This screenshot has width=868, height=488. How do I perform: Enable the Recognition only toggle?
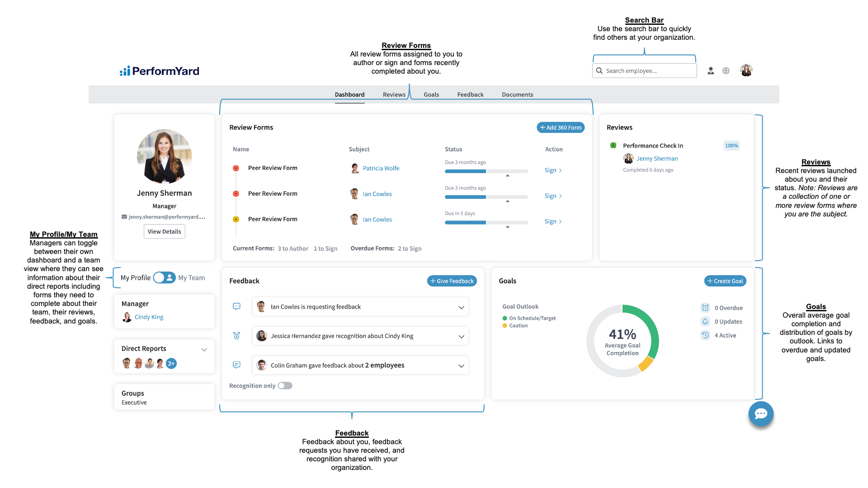285,385
